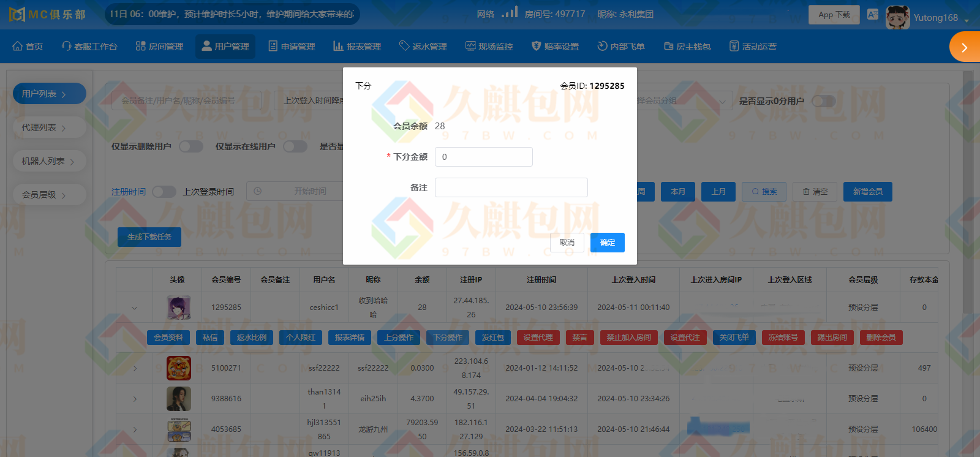Viewport: 980px width, 457px height.
Task: Click the 下分金额 input field
Action: [484, 157]
